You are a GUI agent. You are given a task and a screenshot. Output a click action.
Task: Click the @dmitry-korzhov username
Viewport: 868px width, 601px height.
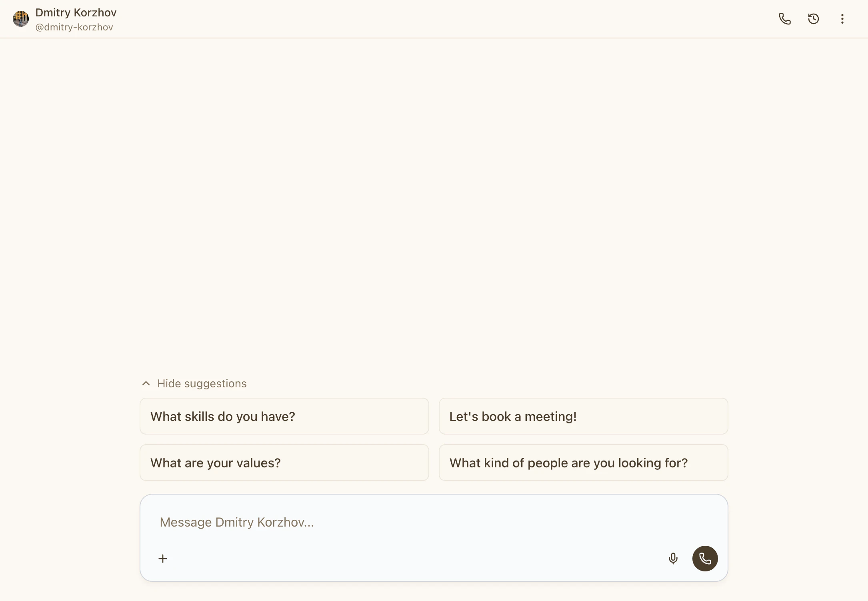point(74,27)
